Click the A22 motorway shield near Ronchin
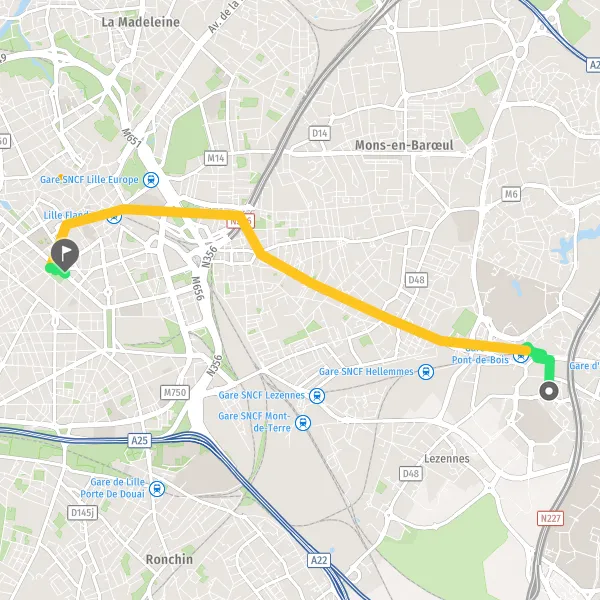 pyautogui.click(x=319, y=561)
